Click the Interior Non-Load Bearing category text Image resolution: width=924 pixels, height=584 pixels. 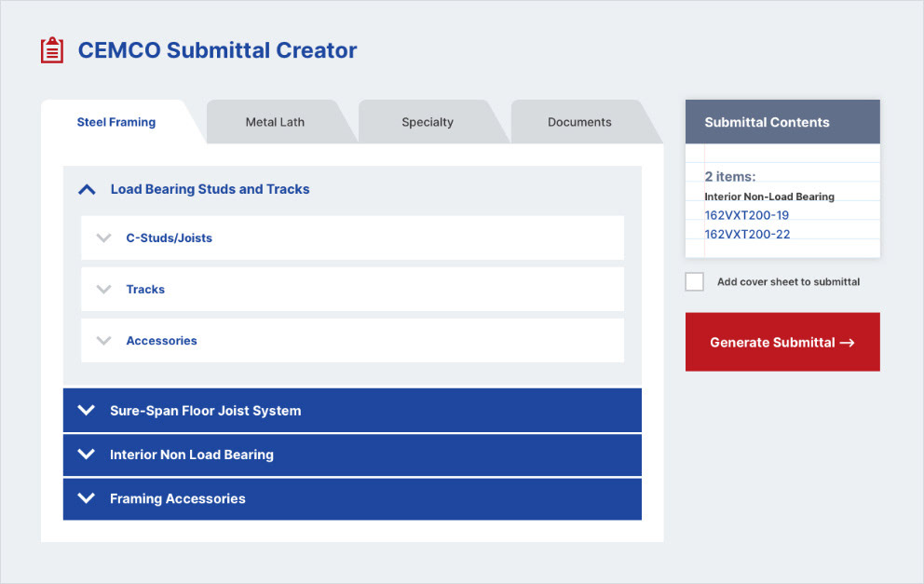point(769,197)
